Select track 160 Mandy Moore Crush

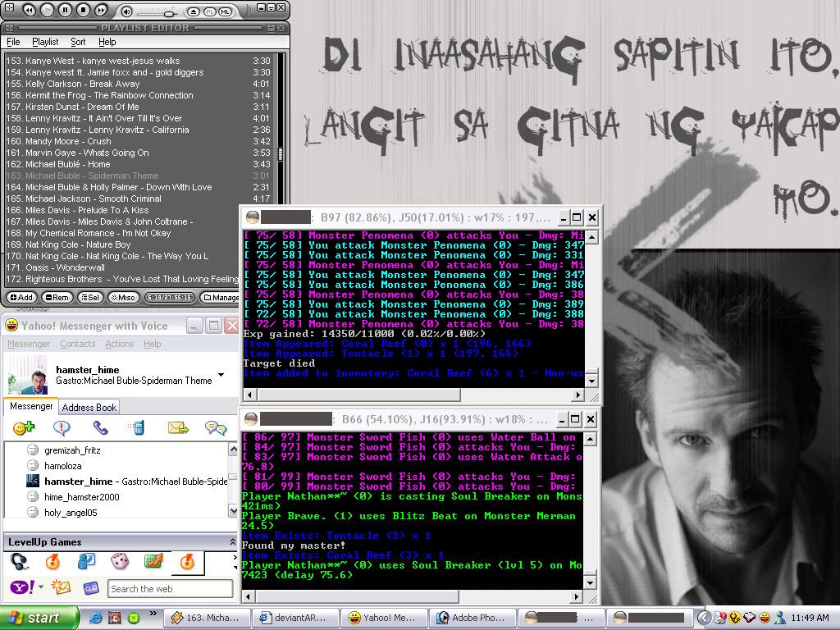coord(139,141)
